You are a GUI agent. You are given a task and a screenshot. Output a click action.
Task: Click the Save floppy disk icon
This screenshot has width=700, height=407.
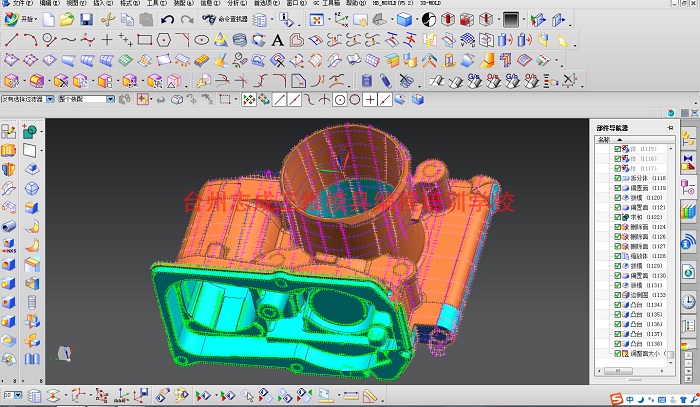(x=86, y=20)
